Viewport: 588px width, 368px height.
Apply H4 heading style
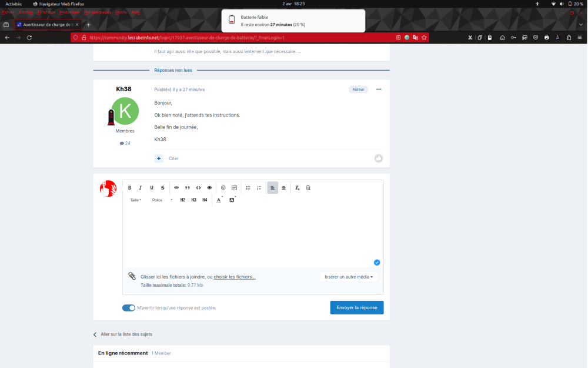click(205, 200)
